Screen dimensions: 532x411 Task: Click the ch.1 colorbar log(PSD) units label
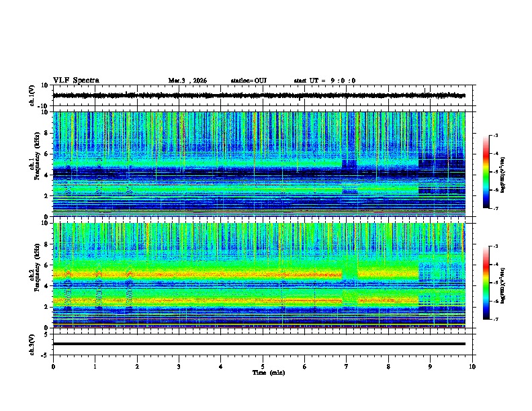[x=503, y=175]
